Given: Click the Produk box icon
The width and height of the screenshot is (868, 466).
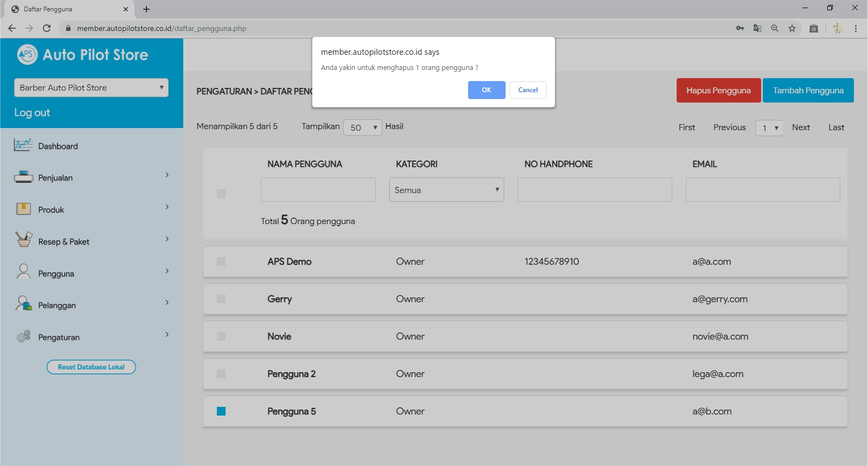Looking at the screenshot, I should [x=23, y=209].
